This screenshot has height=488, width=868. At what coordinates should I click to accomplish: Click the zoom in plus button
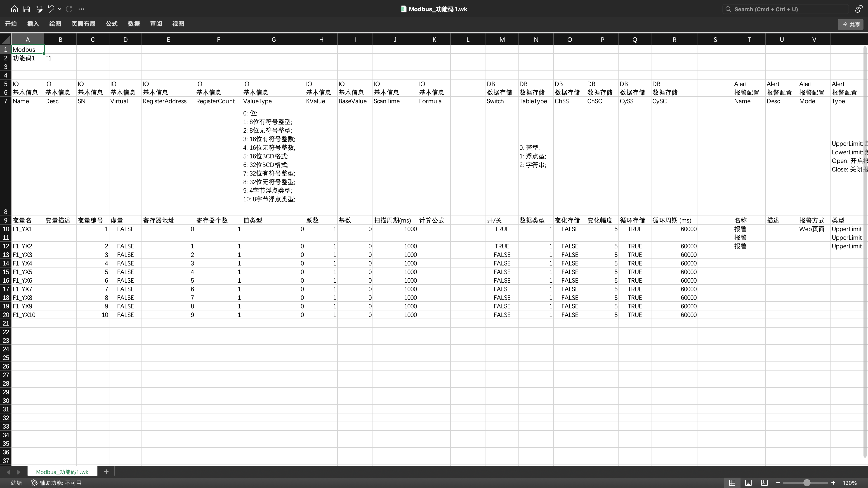pos(833,483)
